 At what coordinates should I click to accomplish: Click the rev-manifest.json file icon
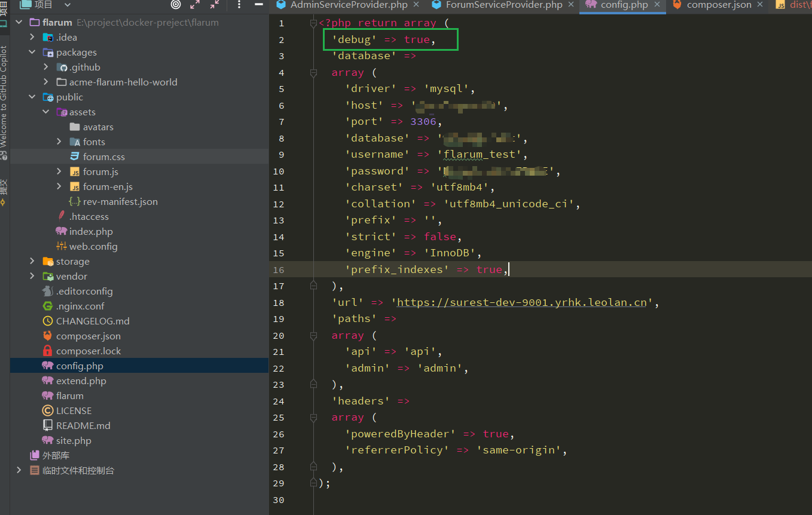point(75,201)
